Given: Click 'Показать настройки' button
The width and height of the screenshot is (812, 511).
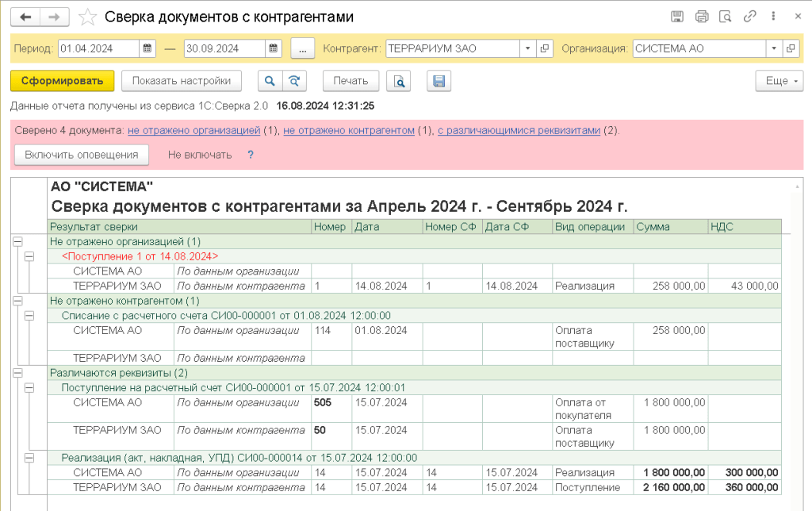Looking at the screenshot, I should pos(182,81).
